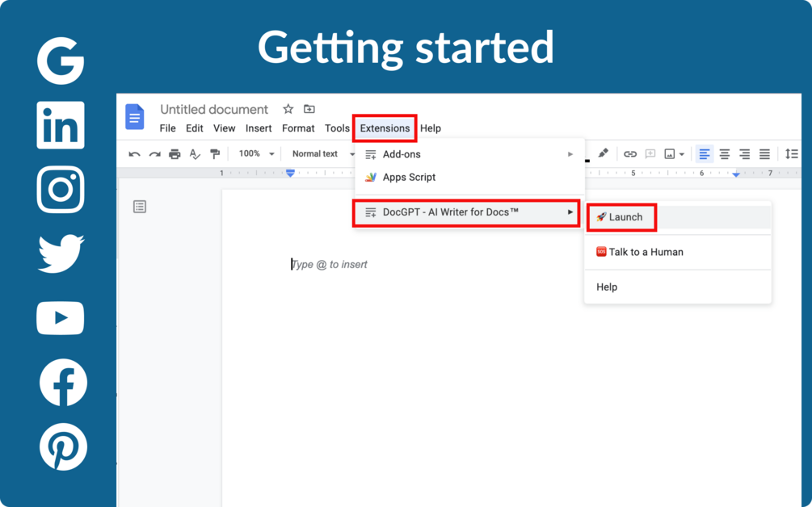Expand the Add-ons submenu
The image size is (812, 507).
pyautogui.click(x=469, y=154)
